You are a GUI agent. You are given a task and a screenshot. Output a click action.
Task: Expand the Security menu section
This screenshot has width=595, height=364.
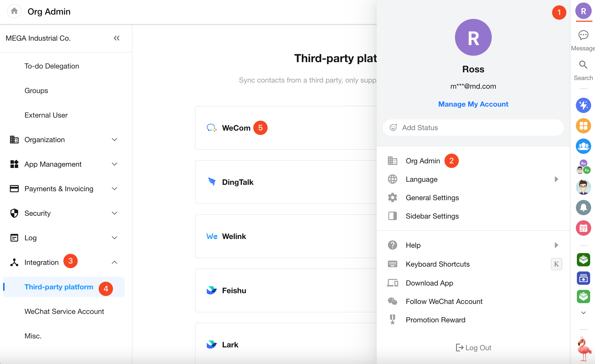click(115, 213)
